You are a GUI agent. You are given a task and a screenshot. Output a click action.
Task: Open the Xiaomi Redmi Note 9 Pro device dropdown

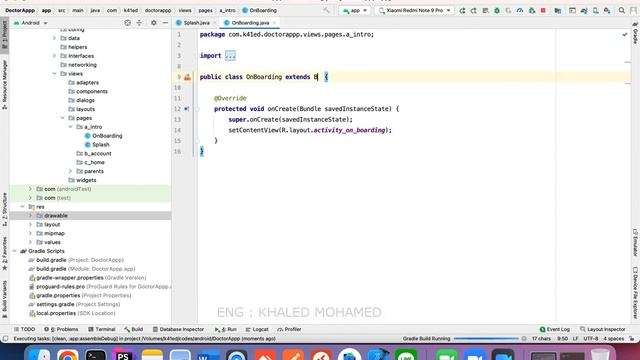414,11
